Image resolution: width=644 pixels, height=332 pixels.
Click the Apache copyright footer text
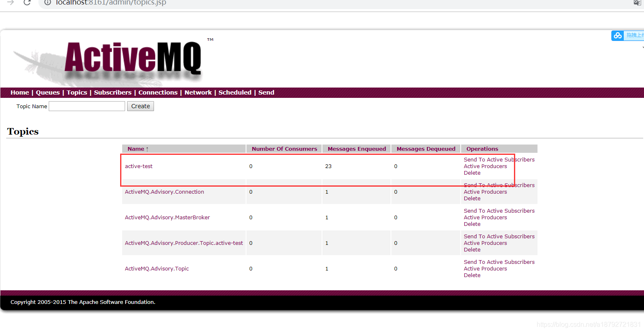pos(83,302)
